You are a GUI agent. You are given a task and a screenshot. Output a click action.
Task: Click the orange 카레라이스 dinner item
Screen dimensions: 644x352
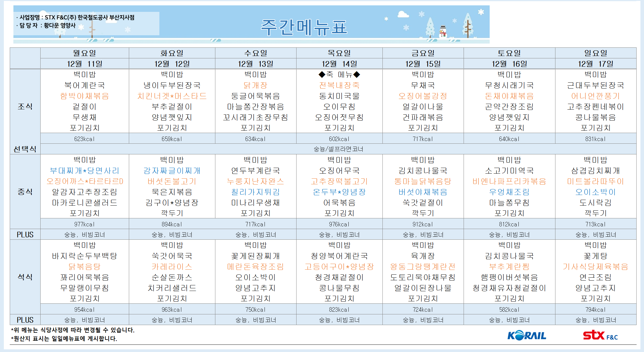coord(172,267)
